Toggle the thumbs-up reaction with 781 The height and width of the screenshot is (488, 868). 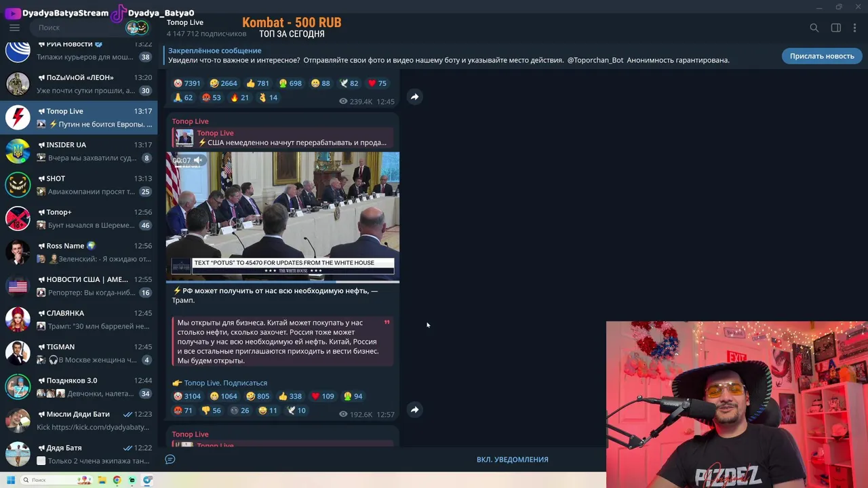[258, 83]
